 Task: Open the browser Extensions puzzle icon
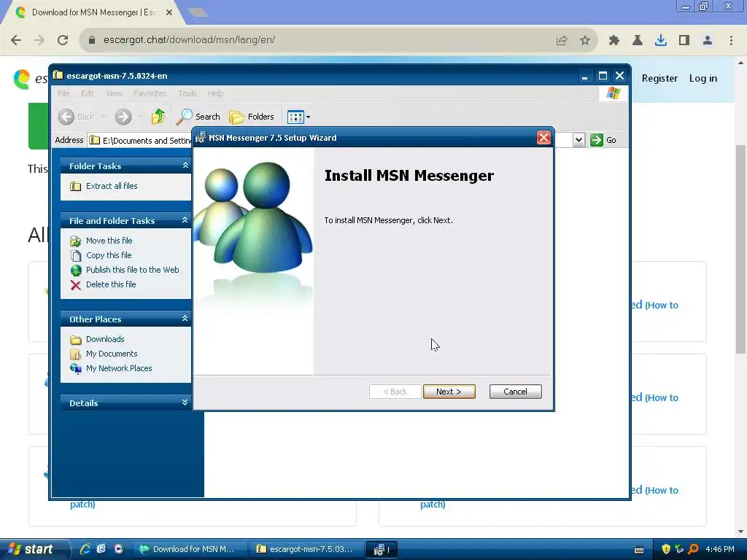[614, 41]
